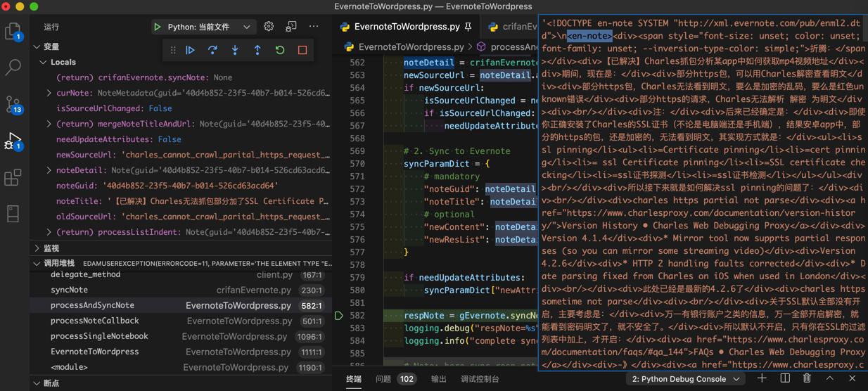
Task: Click the Step Out debug arrow
Action: coord(257,51)
